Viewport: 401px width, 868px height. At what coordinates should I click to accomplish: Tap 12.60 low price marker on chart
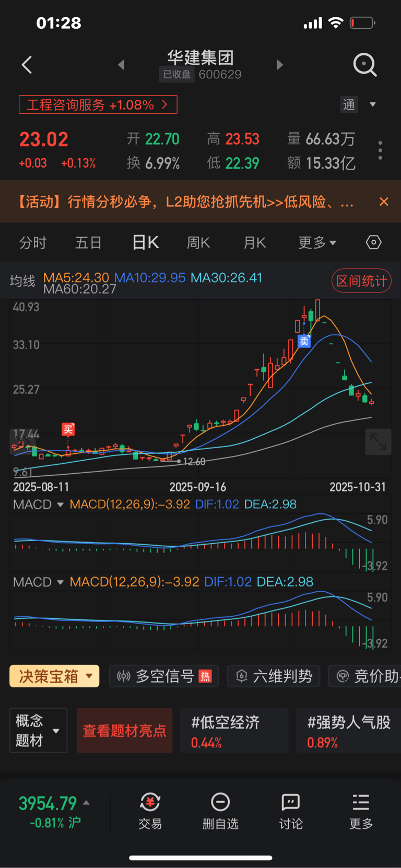[x=194, y=462]
